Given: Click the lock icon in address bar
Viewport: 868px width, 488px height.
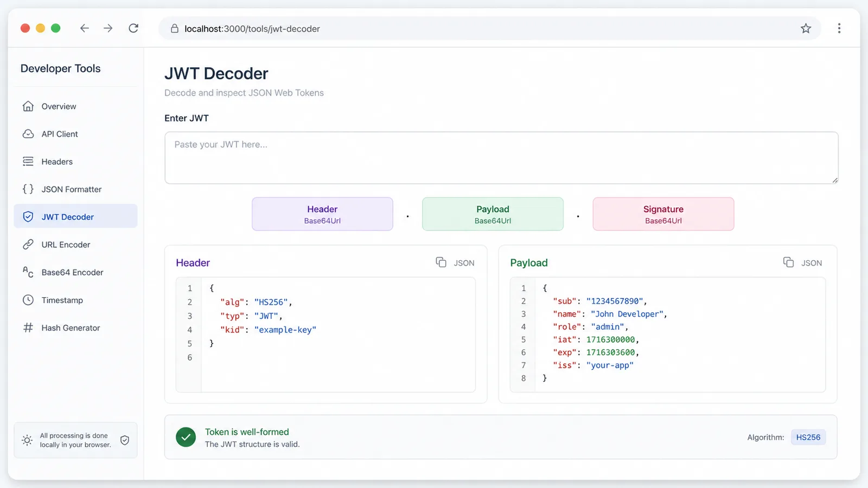Looking at the screenshot, I should point(175,29).
